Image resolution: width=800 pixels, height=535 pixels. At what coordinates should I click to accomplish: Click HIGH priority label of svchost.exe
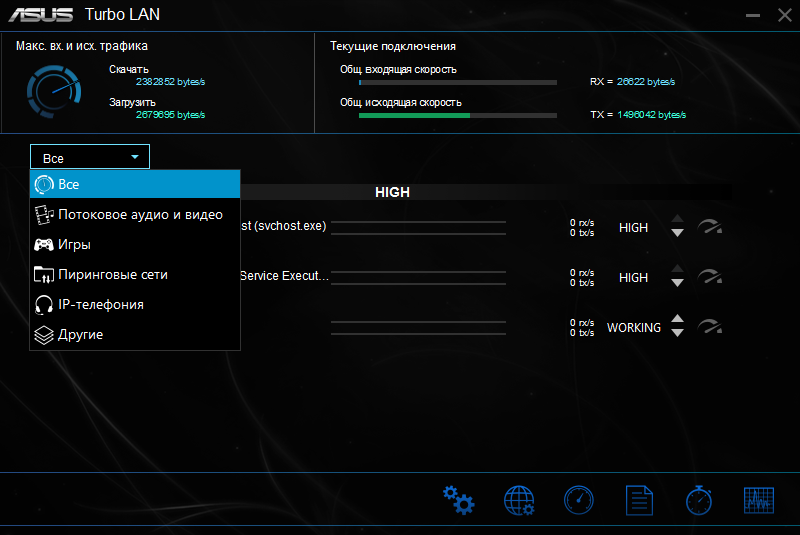click(x=633, y=227)
